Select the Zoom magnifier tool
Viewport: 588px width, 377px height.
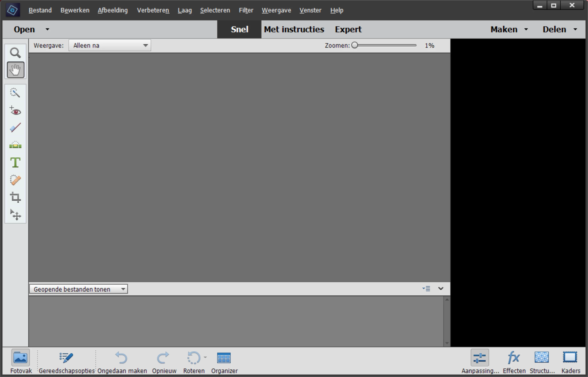15,53
